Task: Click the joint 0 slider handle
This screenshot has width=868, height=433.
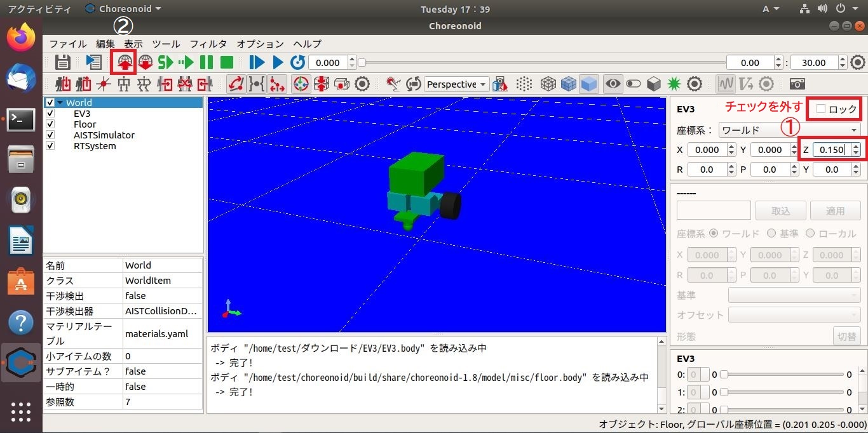Action: click(x=724, y=375)
